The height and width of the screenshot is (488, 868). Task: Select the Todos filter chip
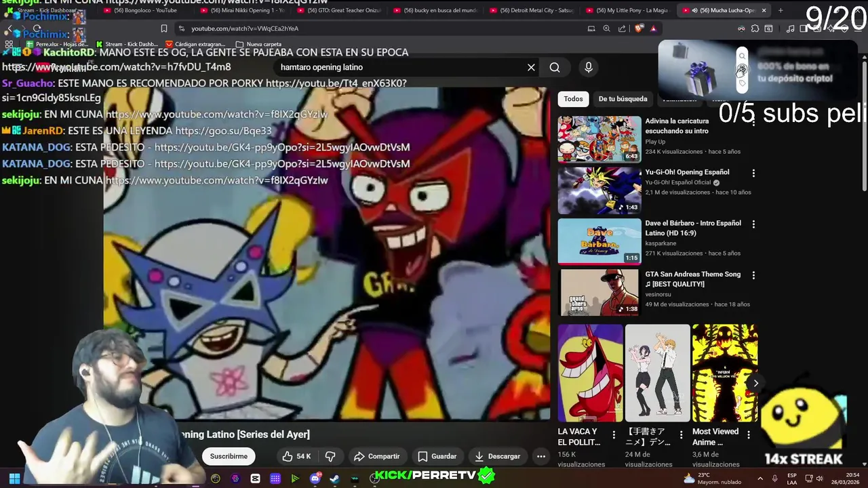click(x=573, y=99)
